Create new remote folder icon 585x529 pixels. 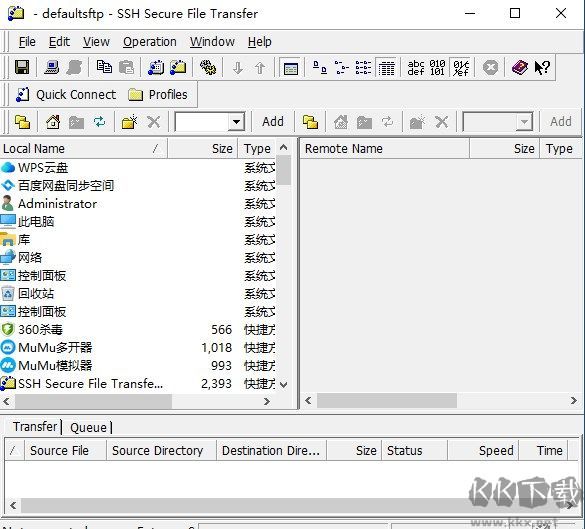(417, 122)
